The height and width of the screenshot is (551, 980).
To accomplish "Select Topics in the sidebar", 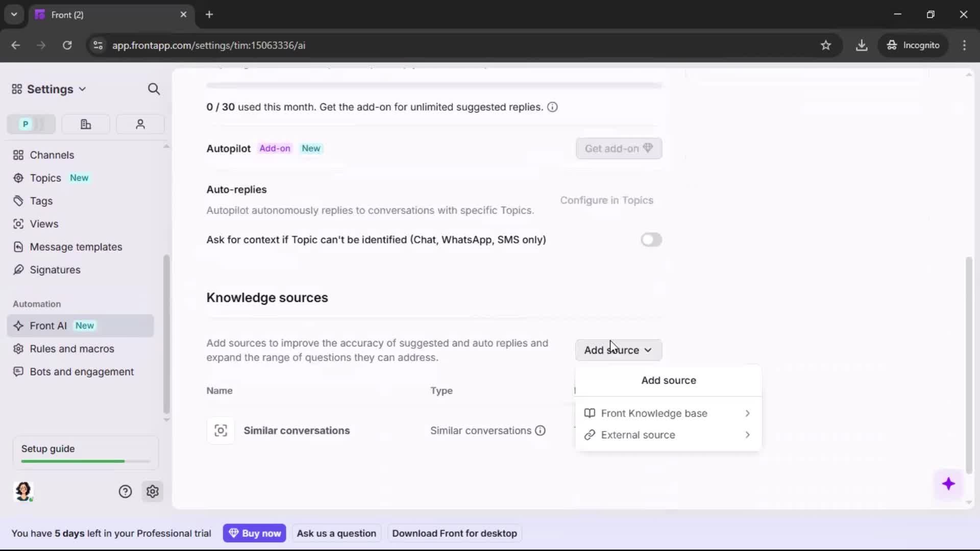I will click(44, 178).
